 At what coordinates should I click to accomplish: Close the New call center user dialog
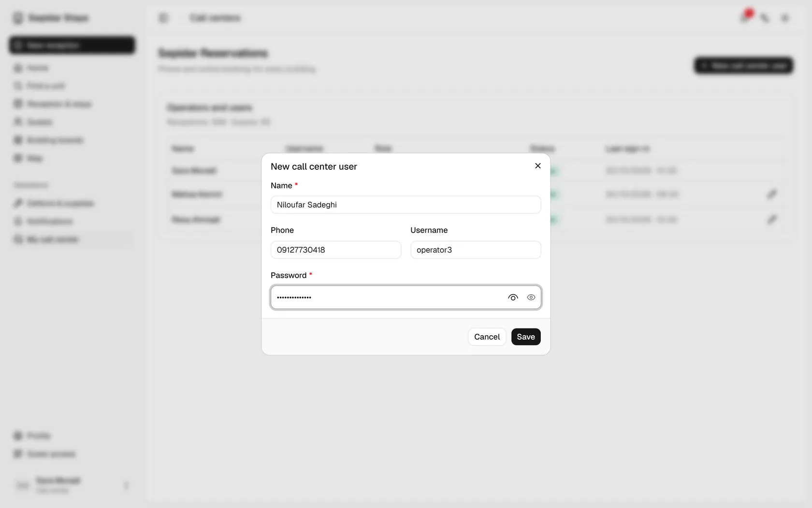pos(537,166)
